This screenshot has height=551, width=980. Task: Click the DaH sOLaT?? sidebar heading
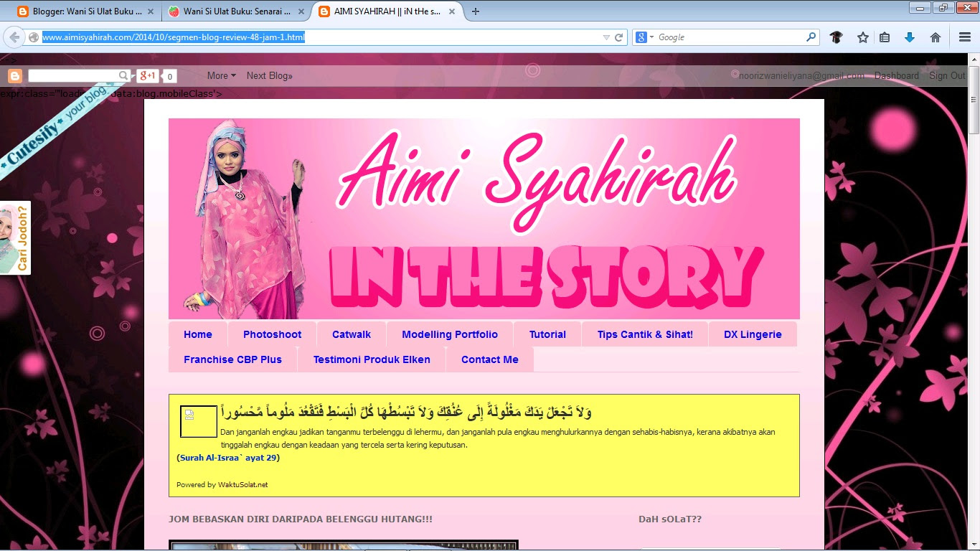tap(670, 519)
